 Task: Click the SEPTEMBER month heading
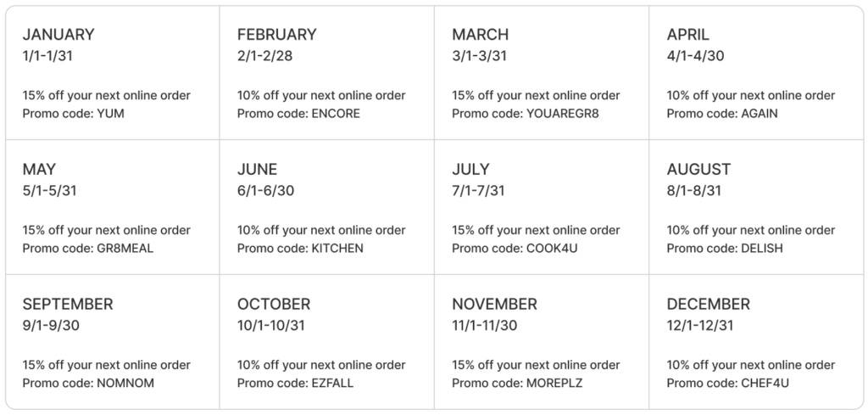coord(68,304)
